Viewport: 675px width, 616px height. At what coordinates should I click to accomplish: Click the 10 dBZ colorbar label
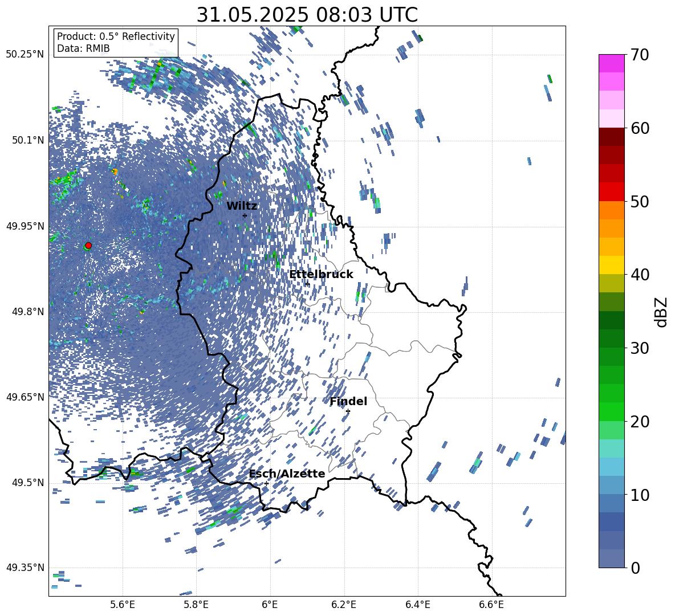640,495
